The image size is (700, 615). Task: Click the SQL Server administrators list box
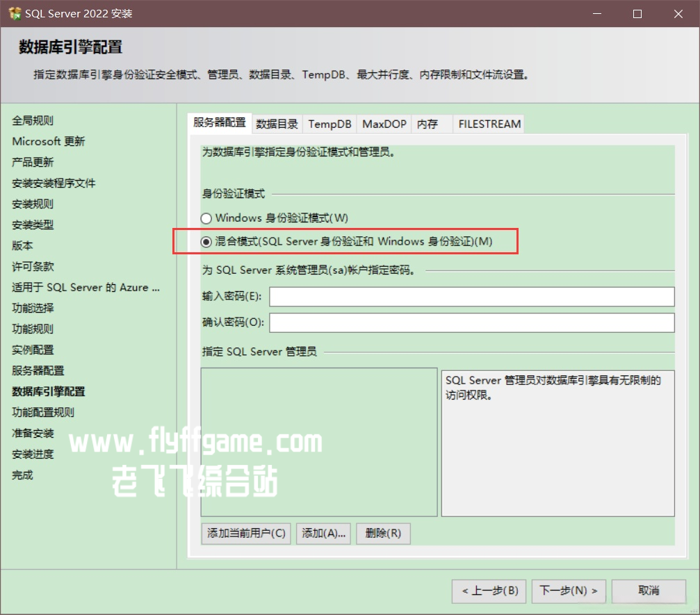pyautogui.click(x=319, y=442)
